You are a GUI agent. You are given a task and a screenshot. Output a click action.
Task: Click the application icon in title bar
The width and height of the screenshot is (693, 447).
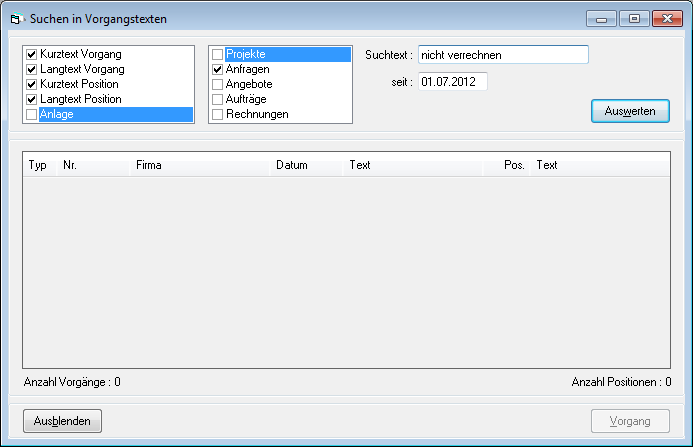pyautogui.click(x=14, y=19)
